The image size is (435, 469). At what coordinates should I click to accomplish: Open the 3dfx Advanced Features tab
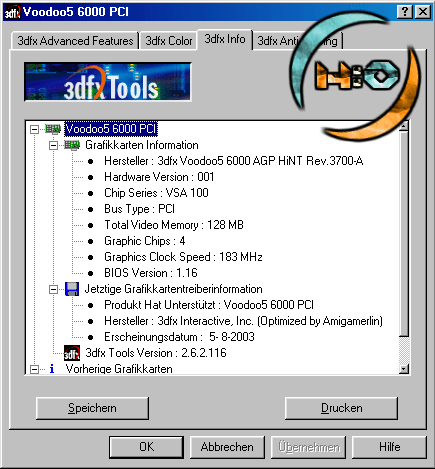pos(75,41)
